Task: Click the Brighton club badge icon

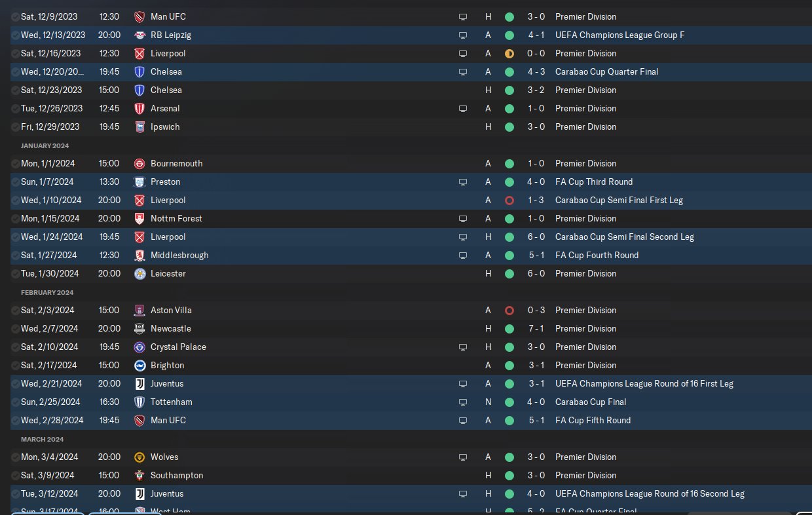Action: pos(139,365)
